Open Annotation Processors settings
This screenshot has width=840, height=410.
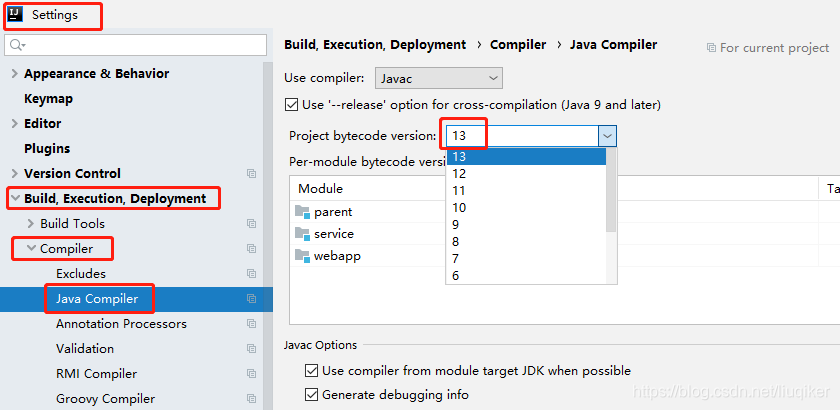(122, 324)
